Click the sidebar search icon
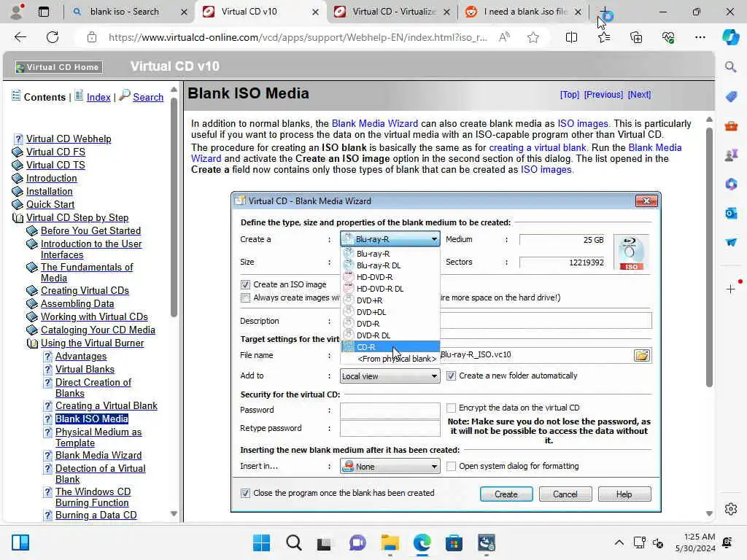 730,67
